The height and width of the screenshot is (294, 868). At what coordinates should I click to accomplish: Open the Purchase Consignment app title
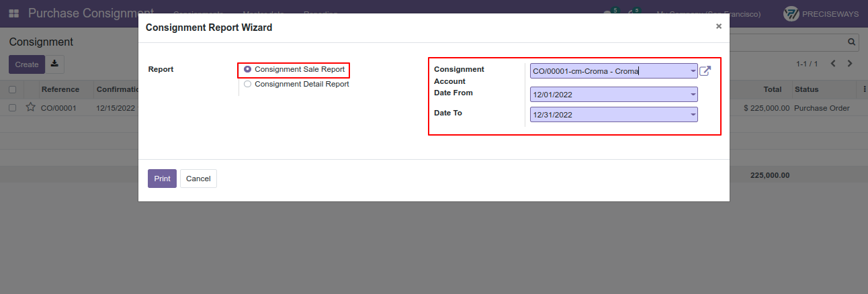click(x=91, y=13)
